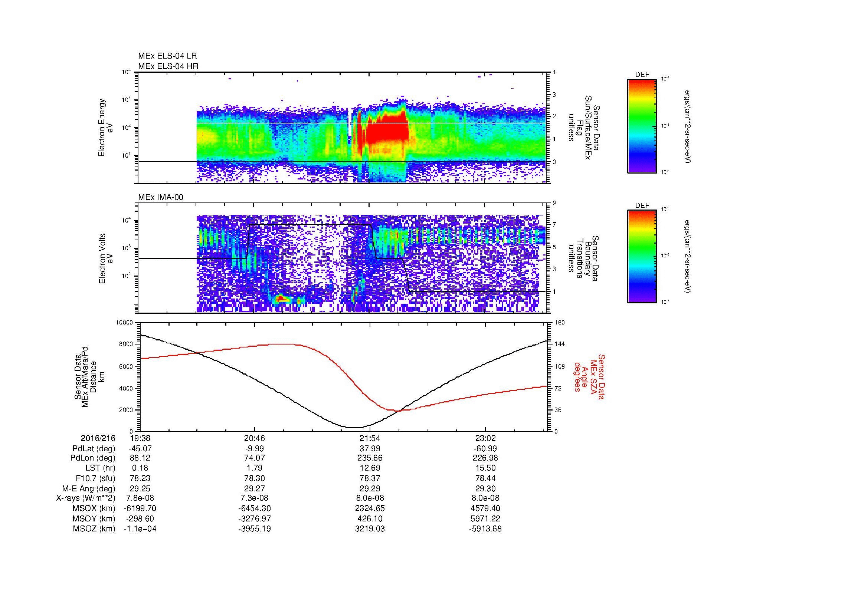Click the 'Electron Volts eV' axis label
The height and width of the screenshot is (613, 868).
pos(106,259)
